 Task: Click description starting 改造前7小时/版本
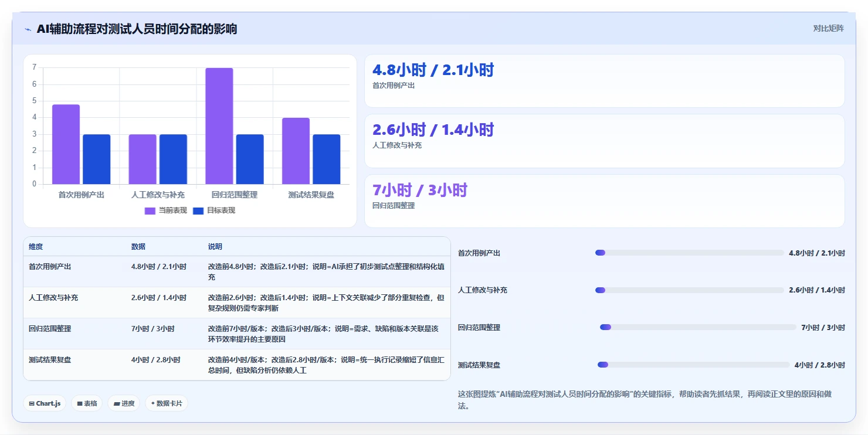click(324, 334)
